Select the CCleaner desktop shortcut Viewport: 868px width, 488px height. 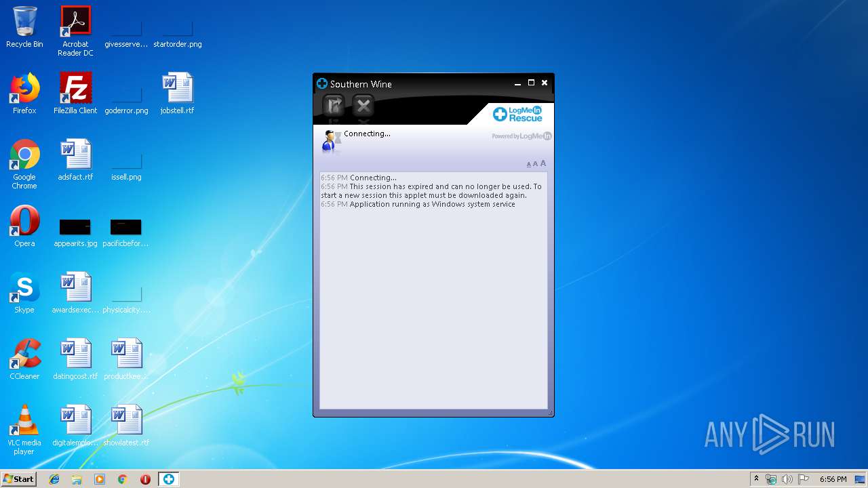pyautogui.click(x=24, y=359)
